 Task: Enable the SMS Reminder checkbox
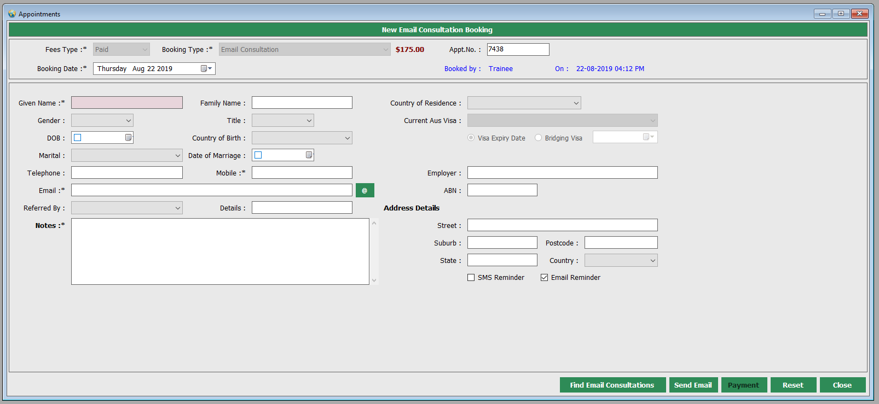471,278
